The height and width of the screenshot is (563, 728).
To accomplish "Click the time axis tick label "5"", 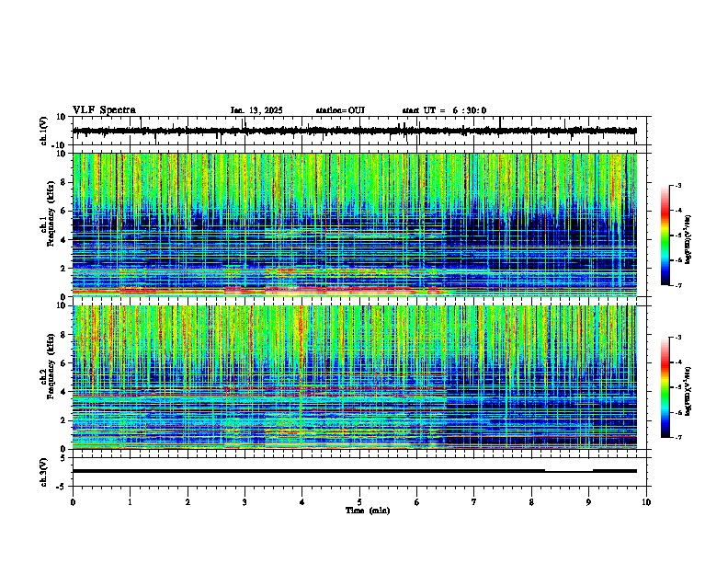I will click(x=359, y=502).
